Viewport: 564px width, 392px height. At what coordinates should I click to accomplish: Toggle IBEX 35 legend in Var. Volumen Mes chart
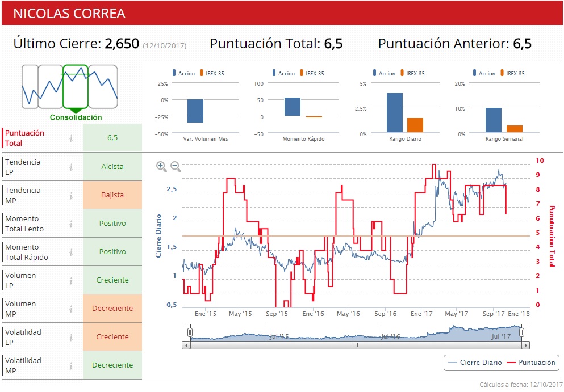212,73
